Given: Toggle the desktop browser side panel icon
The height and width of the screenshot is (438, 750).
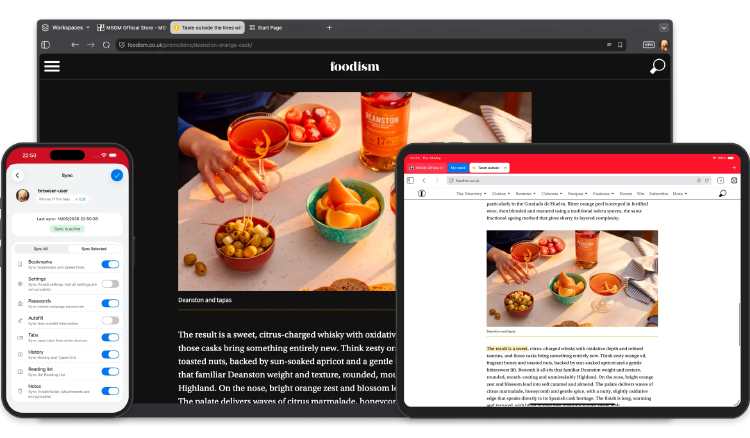Looking at the screenshot, I should click(x=46, y=45).
